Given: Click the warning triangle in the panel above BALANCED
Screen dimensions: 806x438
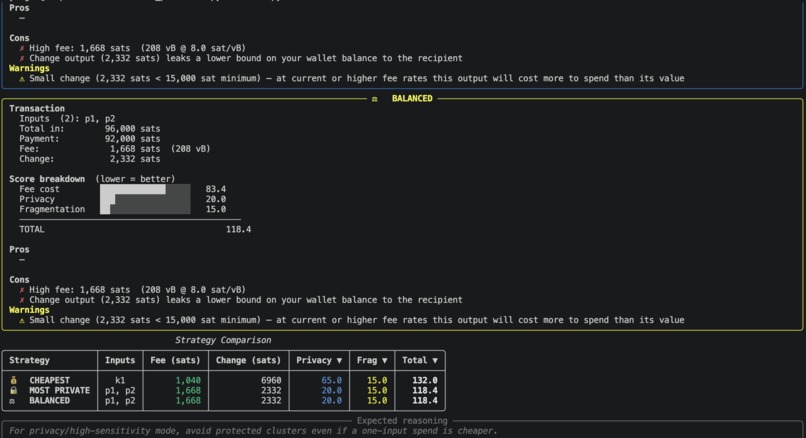Looking at the screenshot, I should pyautogui.click(x=22, y=79).
